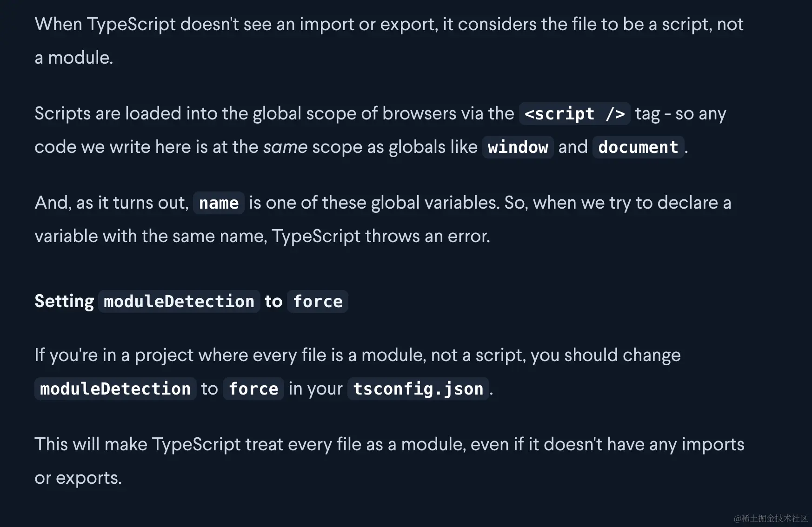The width and height of the screenshot is (812, 527).
Task: Click the 'name' inline code word
Action: [219, 203]
